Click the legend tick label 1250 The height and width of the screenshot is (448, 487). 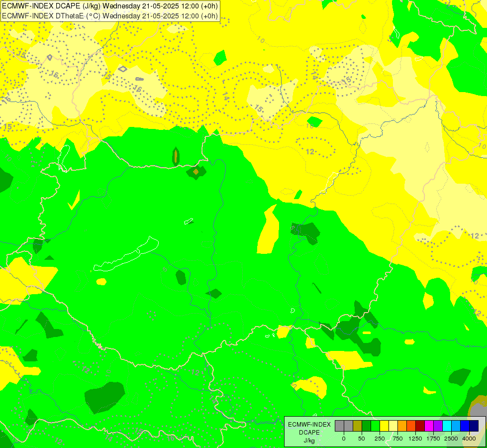(415, 439)
